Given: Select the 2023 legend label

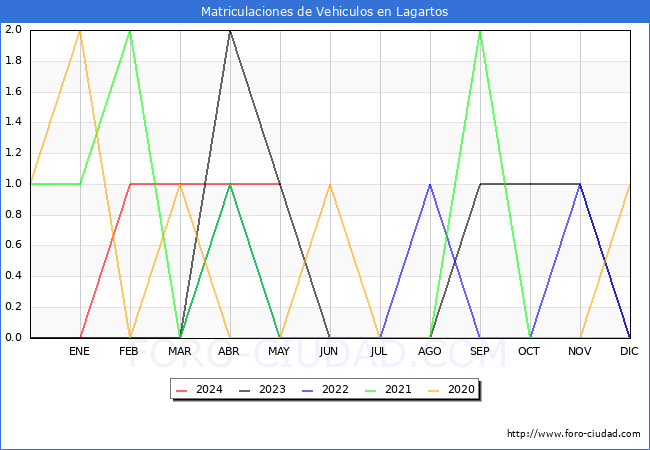Looking at the screenshot, I should [272, 390].
